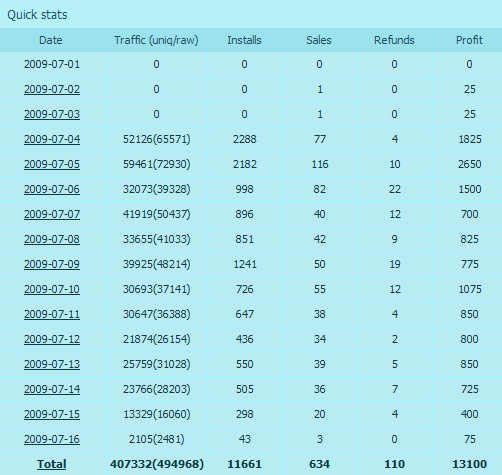Open the 2009-07-06 date link
The height and width of the screenshot is (475, 502).
point(52,189)
